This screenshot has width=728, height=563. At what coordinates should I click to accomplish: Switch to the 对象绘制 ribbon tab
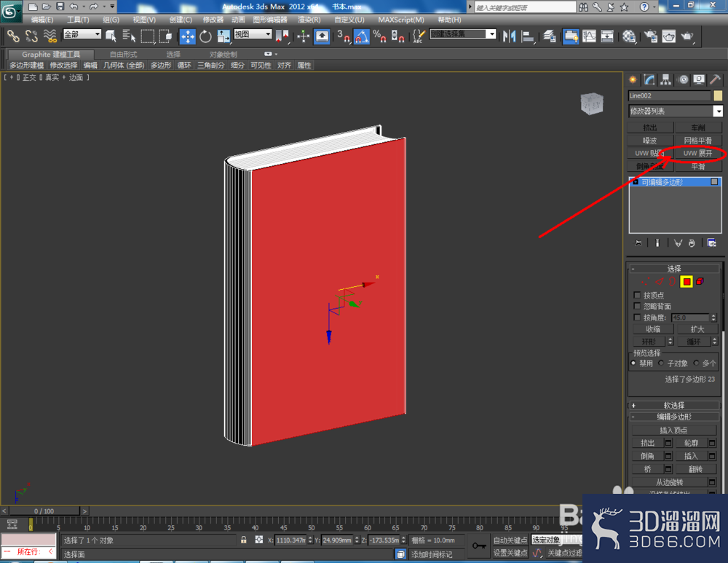point(223,55)
